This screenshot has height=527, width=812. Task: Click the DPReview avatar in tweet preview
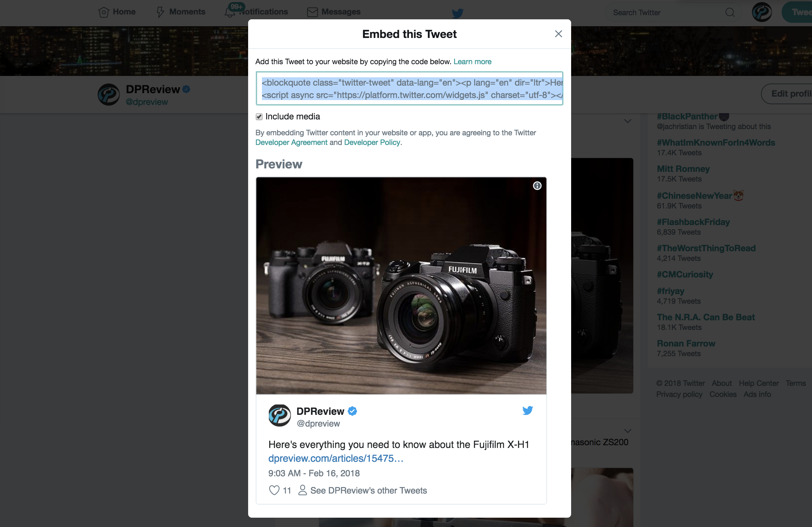(280, 416)
